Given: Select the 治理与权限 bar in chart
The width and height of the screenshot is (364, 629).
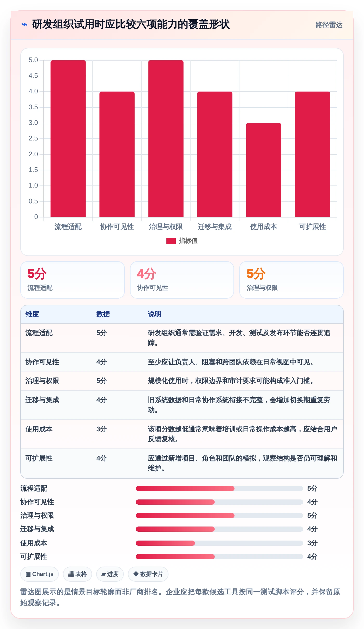Looking at the screenshot, I should [166, 139].
